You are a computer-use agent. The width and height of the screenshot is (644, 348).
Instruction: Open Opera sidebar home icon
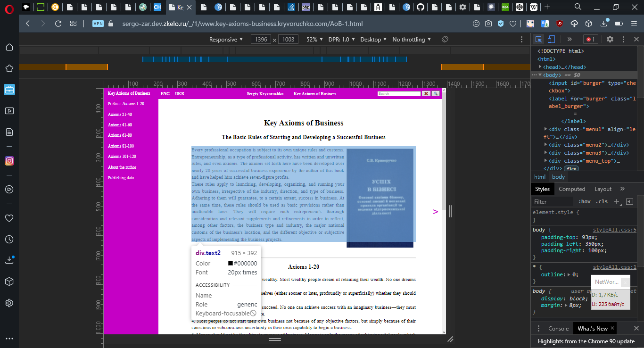pos(9,47)
